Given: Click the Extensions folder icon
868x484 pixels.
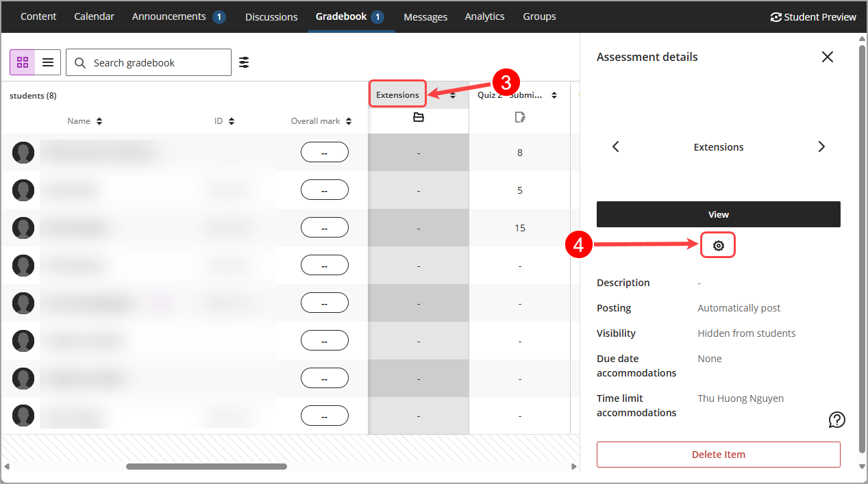Looking at the screenshot, I should click(419, 118).
